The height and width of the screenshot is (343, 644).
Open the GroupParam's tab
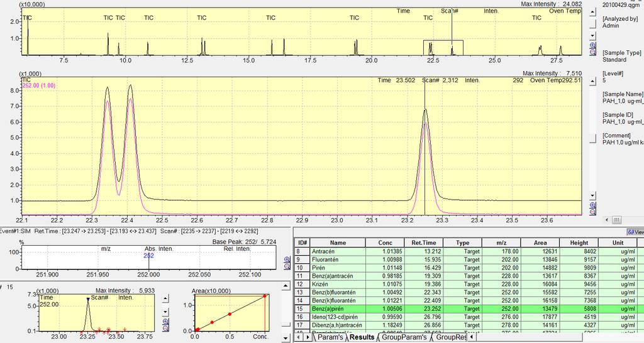point(404,337)
